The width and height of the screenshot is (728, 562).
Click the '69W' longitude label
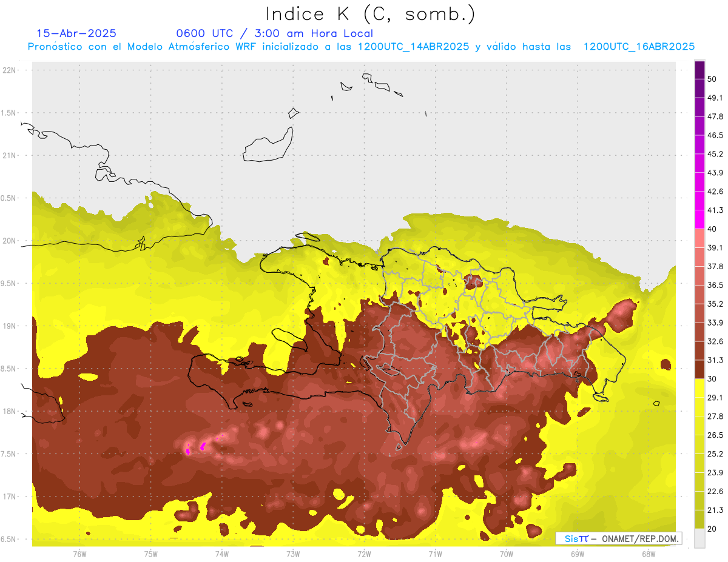[578, 554]
